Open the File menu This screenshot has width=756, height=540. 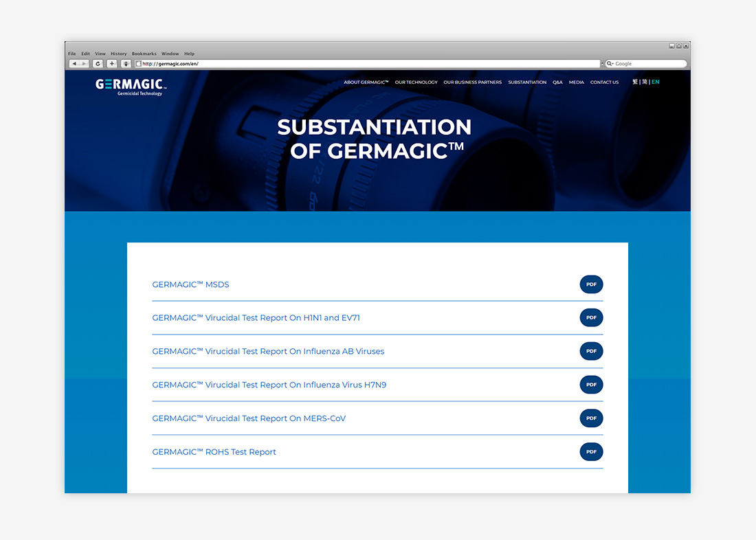(x=72, y=54)
